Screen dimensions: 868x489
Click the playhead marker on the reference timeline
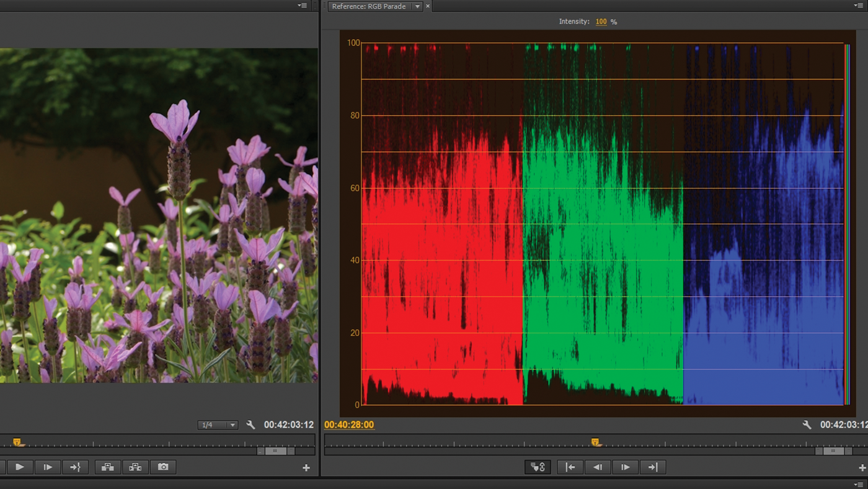tap(596, 441)
